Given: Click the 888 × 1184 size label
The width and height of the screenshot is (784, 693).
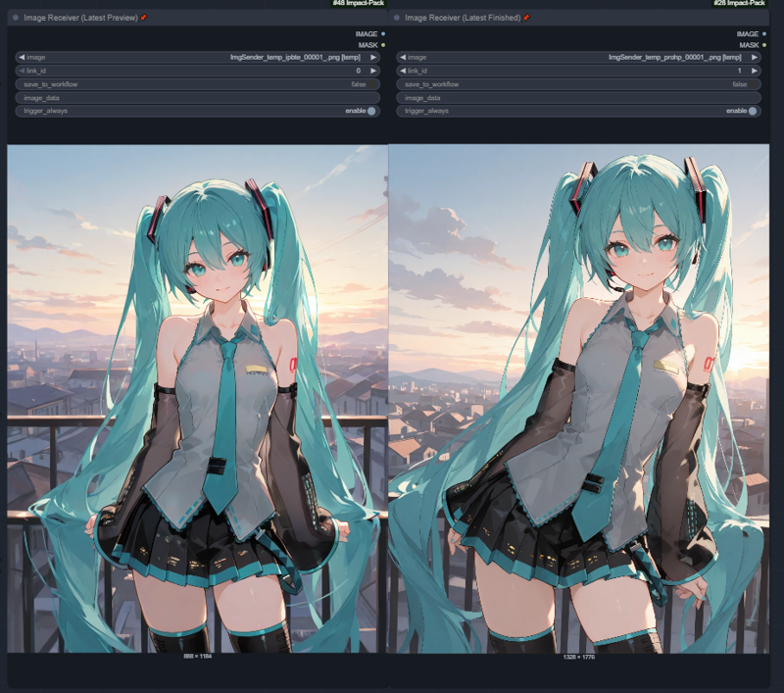Looking at the screenshot, I should pos(198,656).
